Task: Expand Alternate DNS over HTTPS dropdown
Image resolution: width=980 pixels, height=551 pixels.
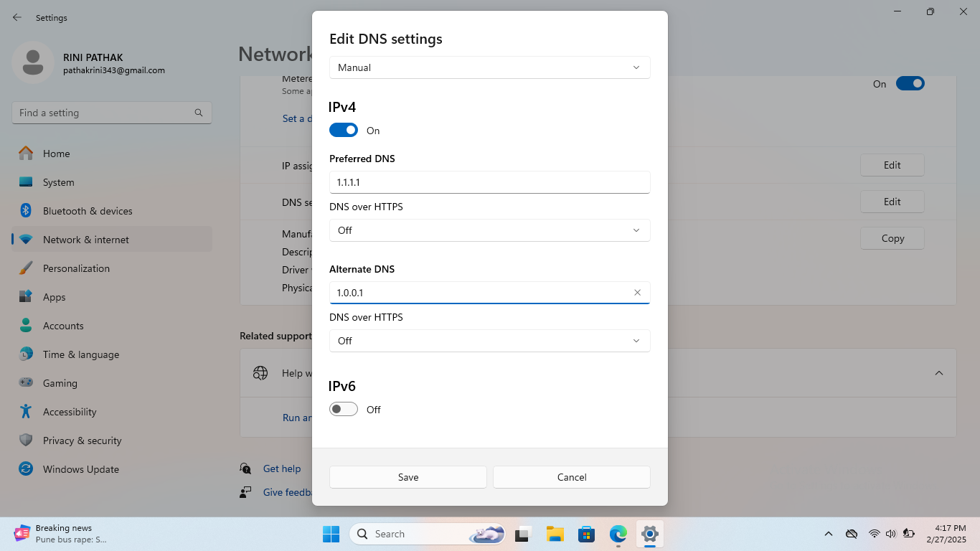Action: click(489, 341)
